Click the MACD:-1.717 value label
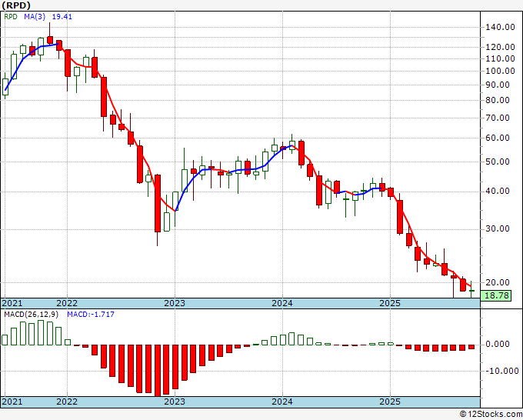This screenshot has height=420, width=523. point(91,315)
